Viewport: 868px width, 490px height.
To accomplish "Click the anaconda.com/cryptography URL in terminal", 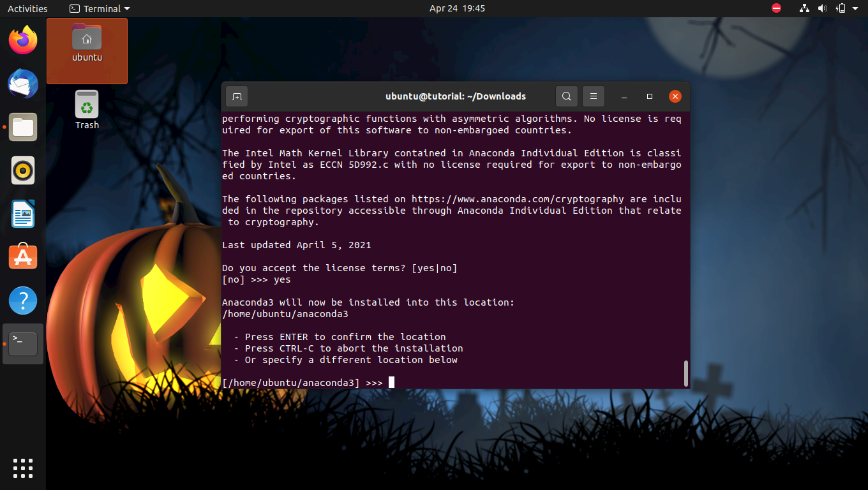I will (x=518, y=199).
